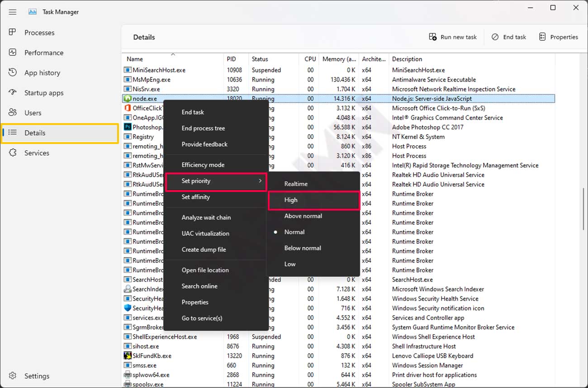Viewport: 588px width, 388px height.
Task: Open the Processes page
Action: [60, 33]
